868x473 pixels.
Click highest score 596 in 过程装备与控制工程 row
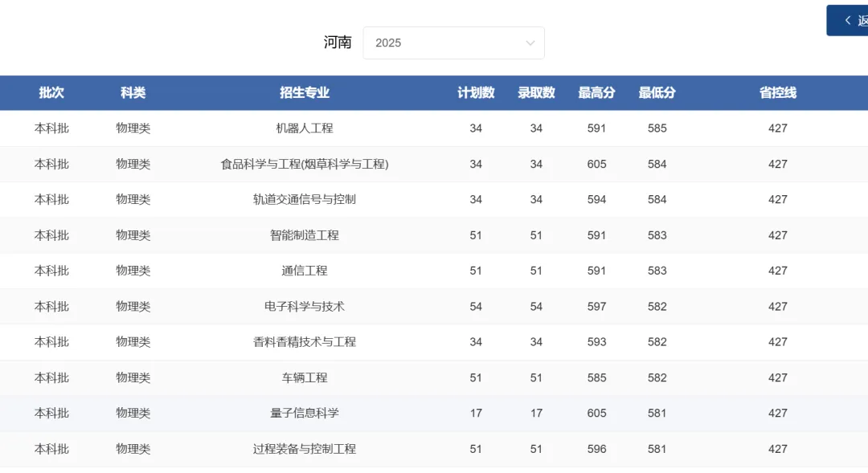tap(596, 449)
